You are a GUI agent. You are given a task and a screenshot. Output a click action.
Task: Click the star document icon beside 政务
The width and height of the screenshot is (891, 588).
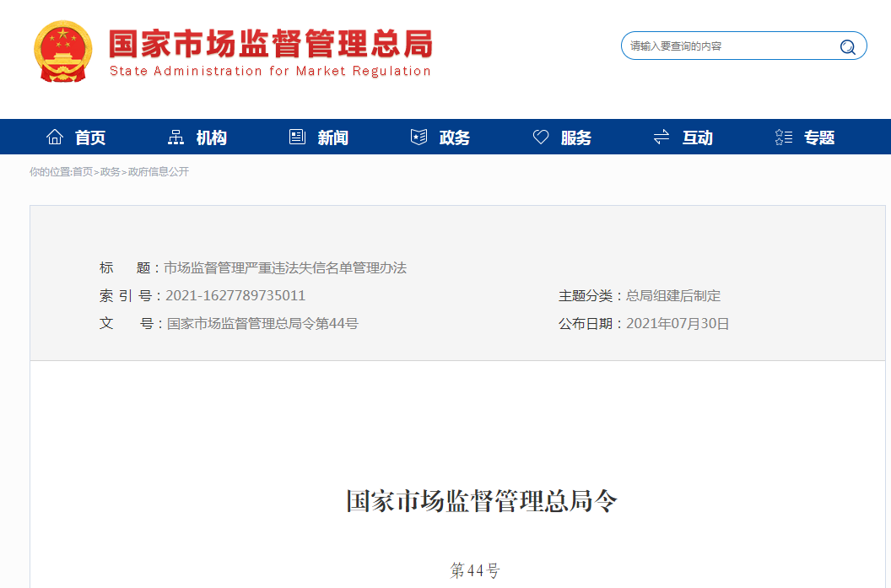tap(418, 137)
